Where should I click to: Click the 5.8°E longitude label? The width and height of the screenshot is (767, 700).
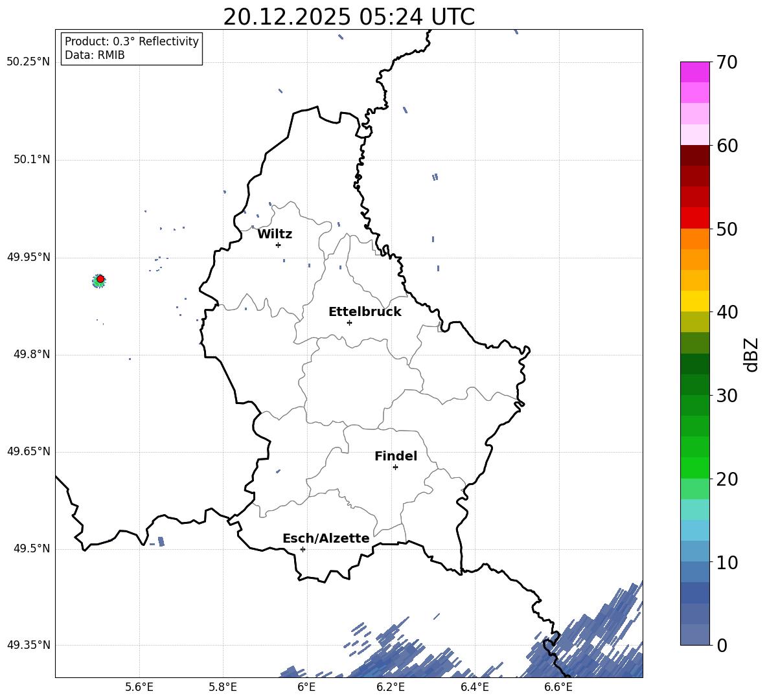pos(223,687)
